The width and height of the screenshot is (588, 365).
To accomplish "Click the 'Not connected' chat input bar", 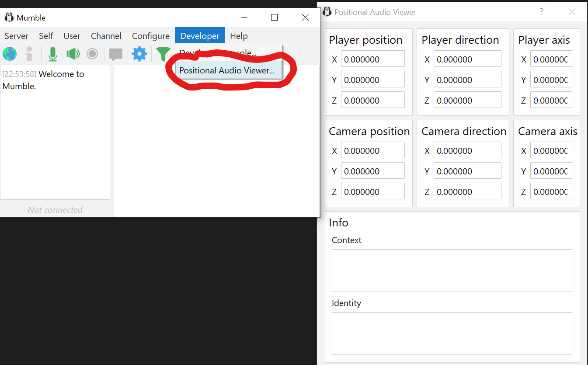I will [x=55, y=210].
